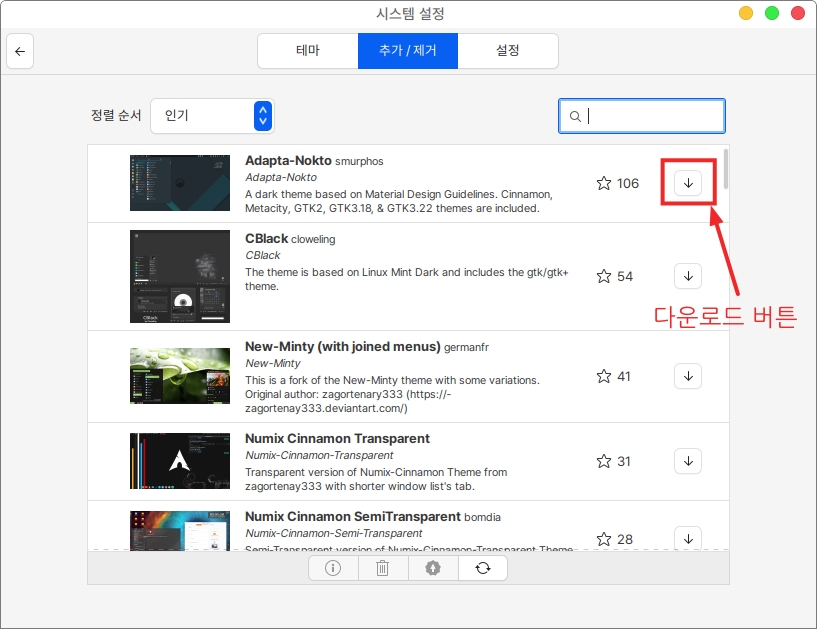817x629 pixels.
Task: Click the trash uninstall icon
Action: [x=383, y=568]
